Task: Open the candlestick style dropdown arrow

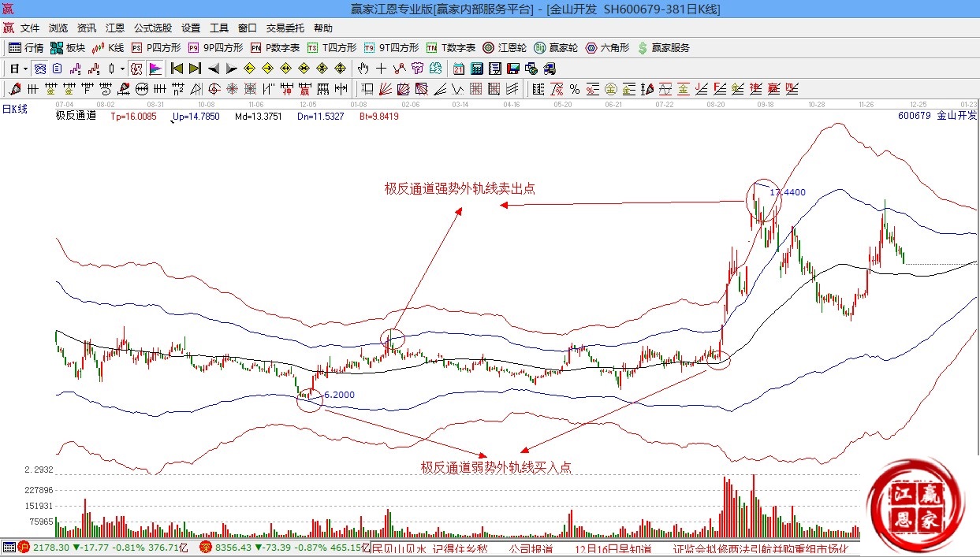Action: tap(122, 69)
